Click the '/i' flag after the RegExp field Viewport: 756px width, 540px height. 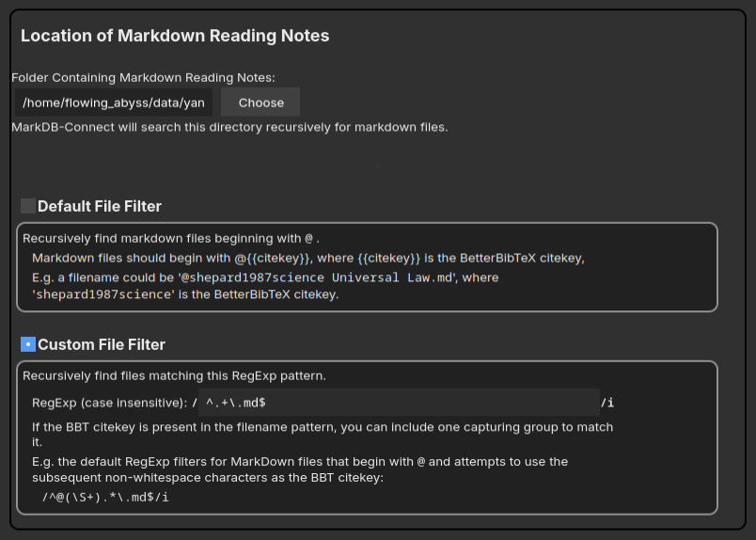click(607, 403)
